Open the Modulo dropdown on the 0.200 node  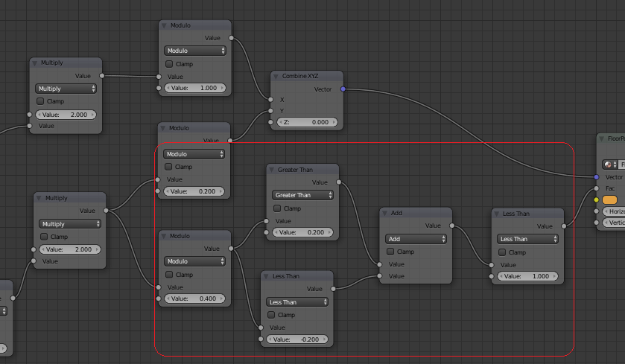[194, 154]
